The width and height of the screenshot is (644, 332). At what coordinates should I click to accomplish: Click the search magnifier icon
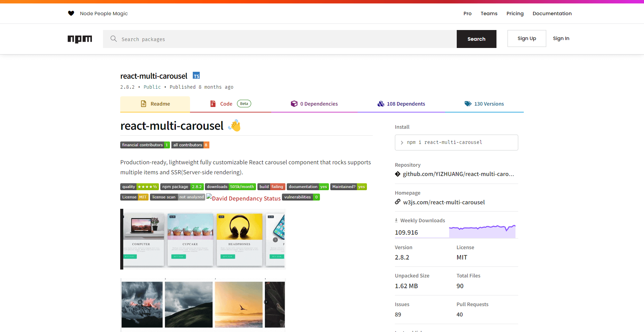[113, 39]
